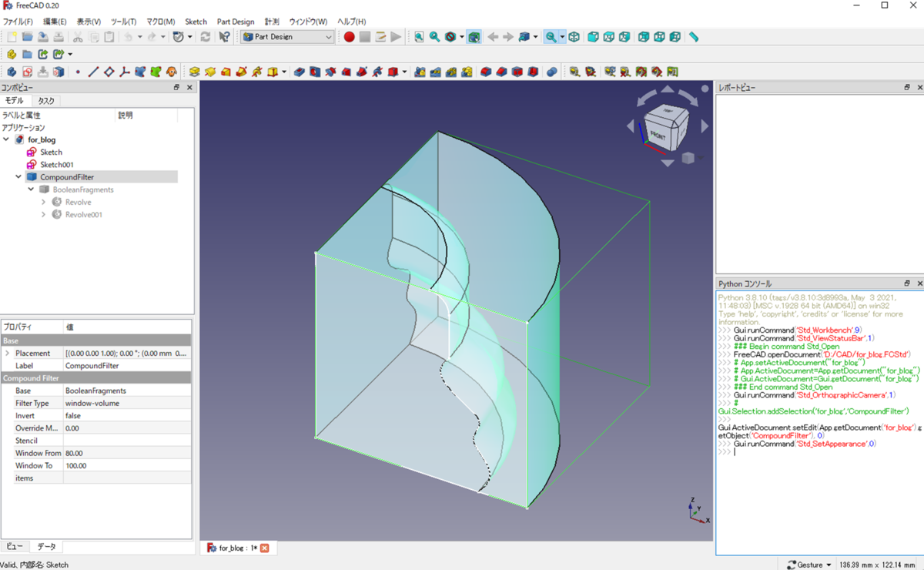924x570 pixels.
Task: Switch to the タスク tab
Action: click(46, 101)
